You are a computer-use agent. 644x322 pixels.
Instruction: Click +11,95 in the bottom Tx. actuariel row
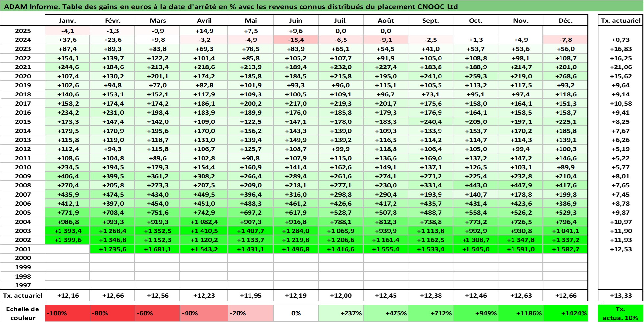250,296
